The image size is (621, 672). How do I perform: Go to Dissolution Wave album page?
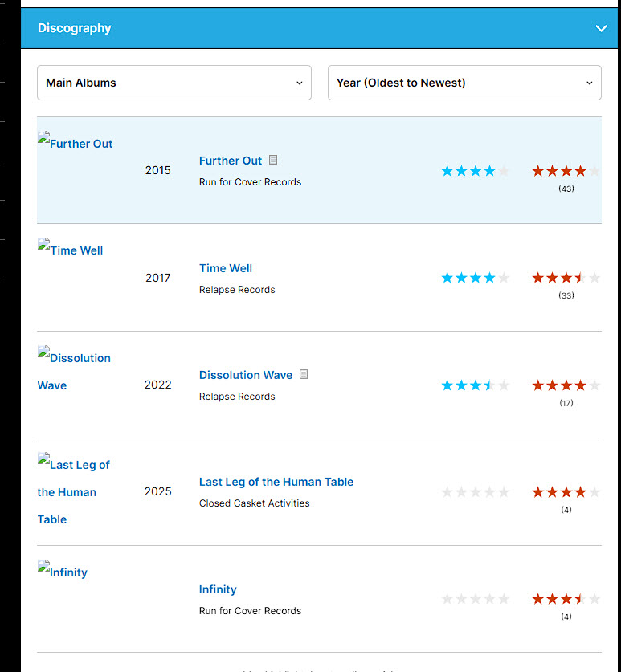click(246, 375)
